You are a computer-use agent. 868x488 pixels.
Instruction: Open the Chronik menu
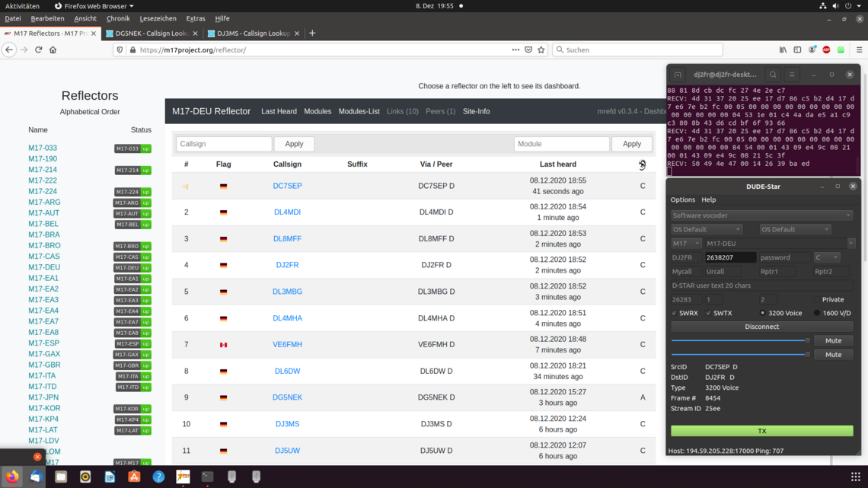click(x=118, y=18)
